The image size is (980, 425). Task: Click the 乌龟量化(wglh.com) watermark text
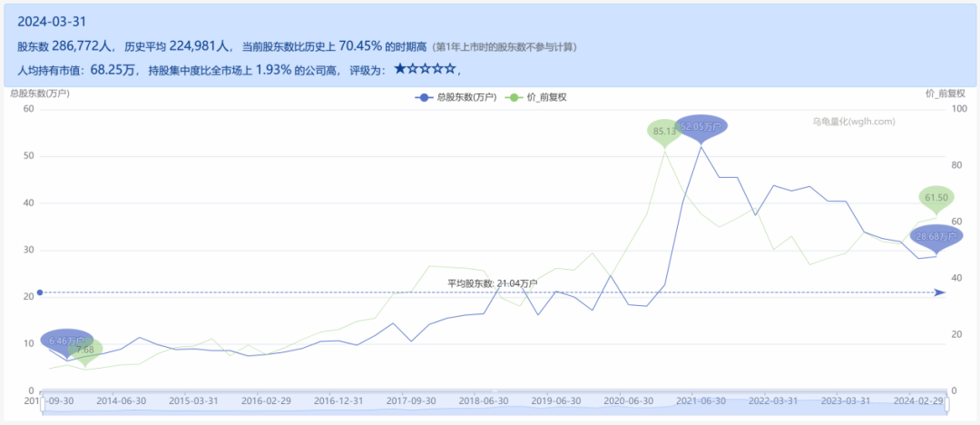point(853,122)
